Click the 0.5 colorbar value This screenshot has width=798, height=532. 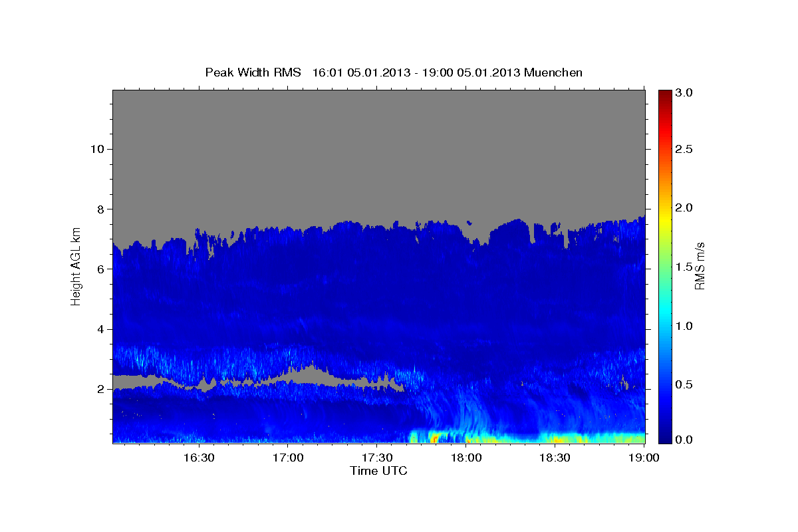click(685, 384)
